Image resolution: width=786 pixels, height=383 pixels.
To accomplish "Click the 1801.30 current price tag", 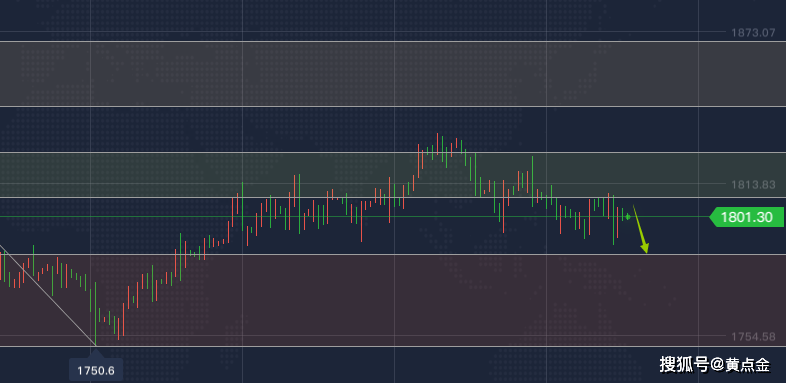I will coord(747,217).
